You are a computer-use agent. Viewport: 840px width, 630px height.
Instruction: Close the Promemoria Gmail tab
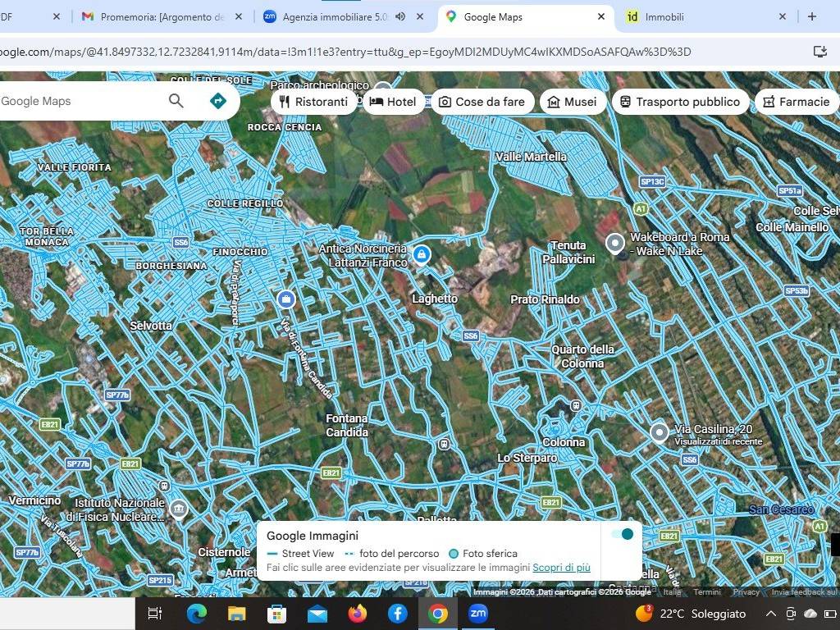(239, 16)
